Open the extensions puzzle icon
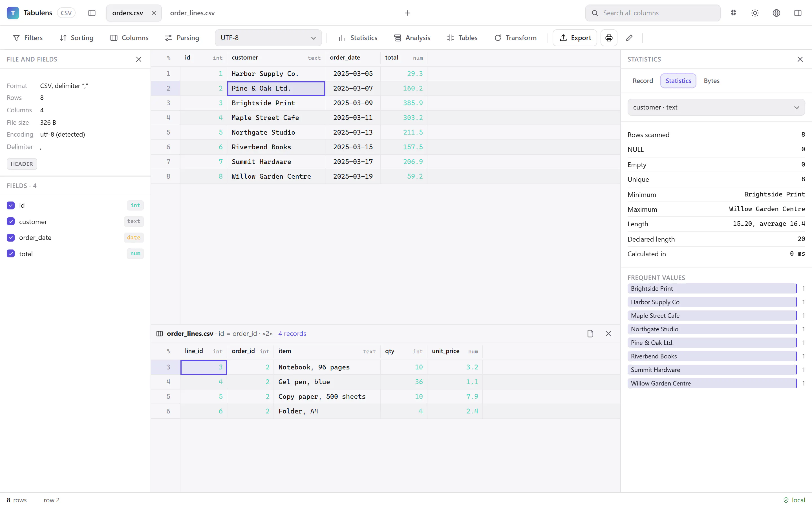 coord(734,13)
